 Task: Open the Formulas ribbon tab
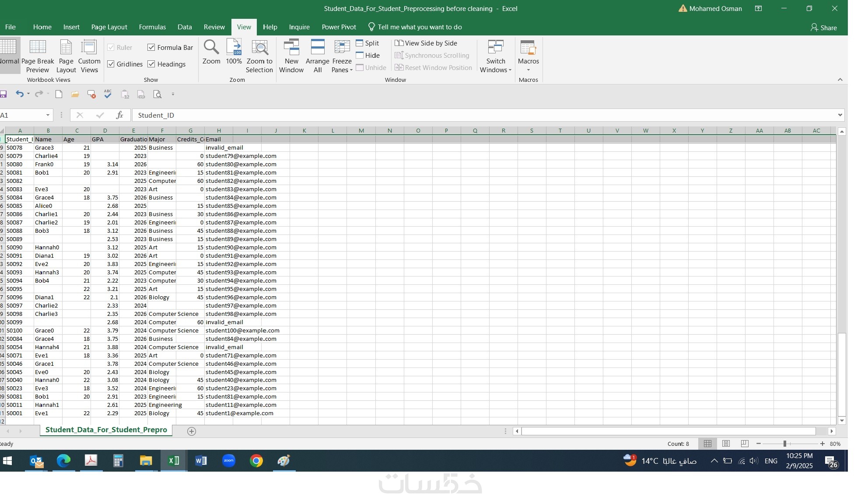(x=152, y=27)
